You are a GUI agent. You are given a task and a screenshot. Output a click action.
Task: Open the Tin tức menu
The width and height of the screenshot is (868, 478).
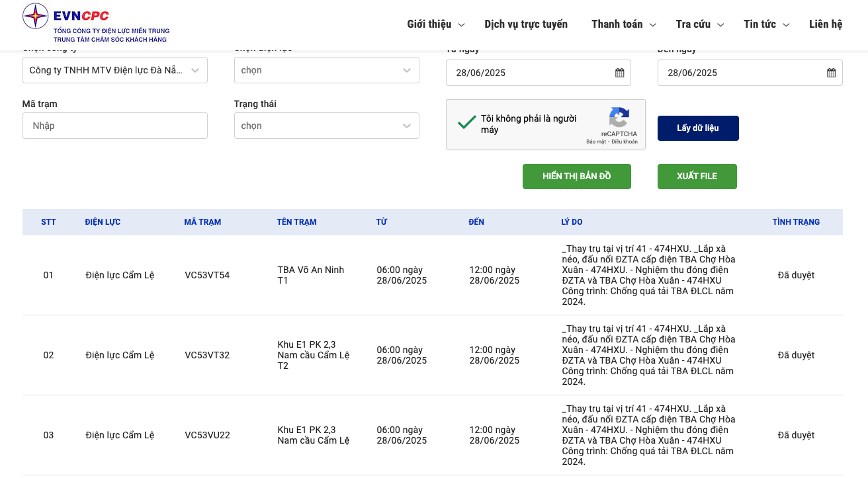766,24
